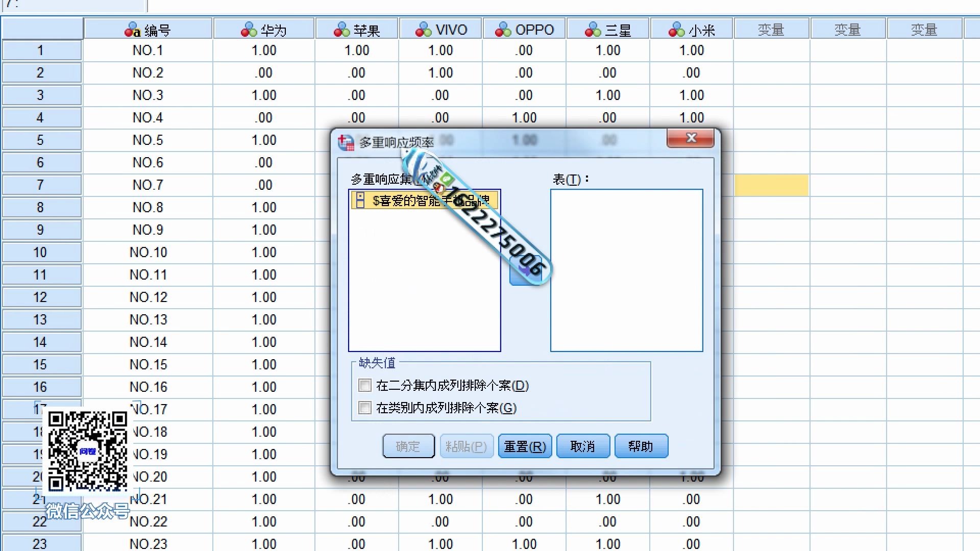Click 华为 value in row 2
This screenshot has height=551, width=980.
264,73
